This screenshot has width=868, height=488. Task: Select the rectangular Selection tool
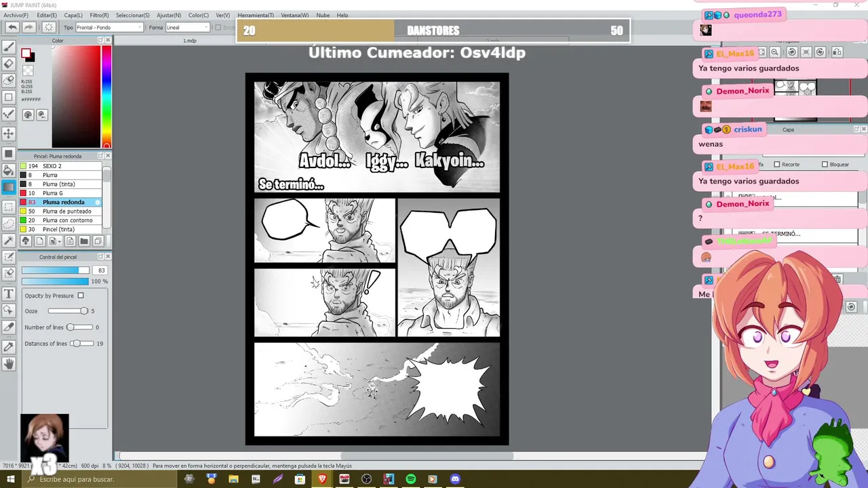pos(9,207)
